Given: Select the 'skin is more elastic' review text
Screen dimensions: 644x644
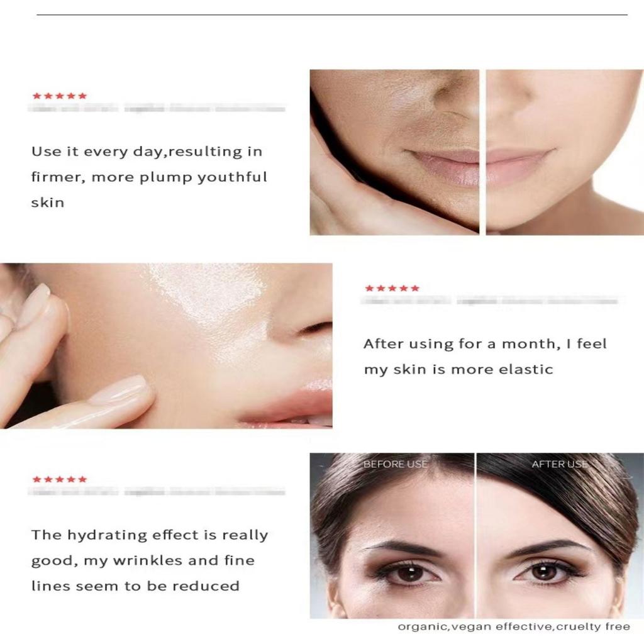Looking at the screenshot, I should click(473, 369).
